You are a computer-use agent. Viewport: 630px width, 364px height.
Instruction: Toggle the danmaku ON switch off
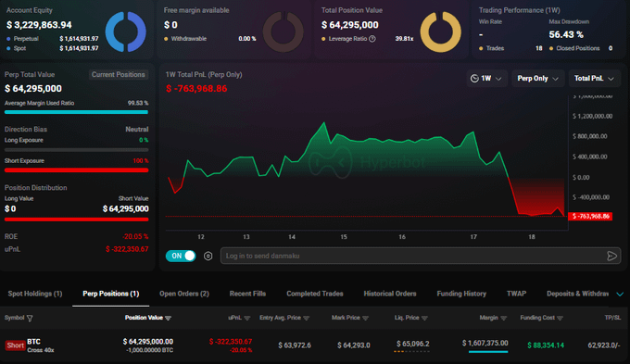pyautogui.click(x=181, y=256)
